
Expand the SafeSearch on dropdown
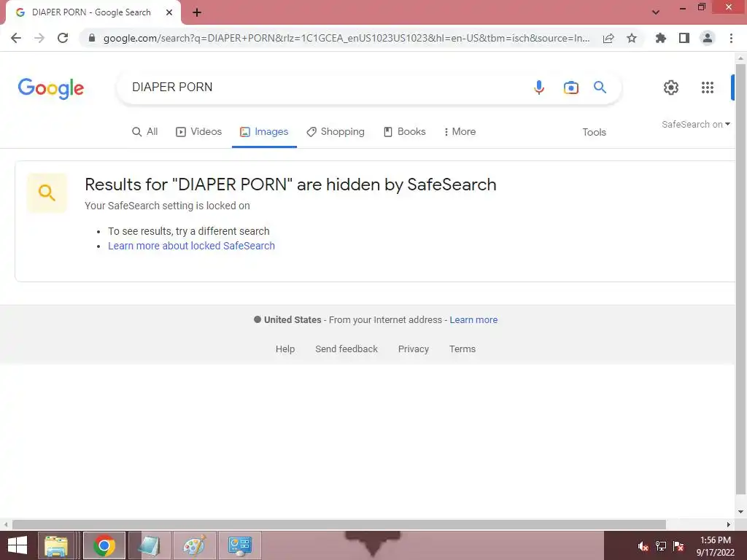(x=695, y=124)
